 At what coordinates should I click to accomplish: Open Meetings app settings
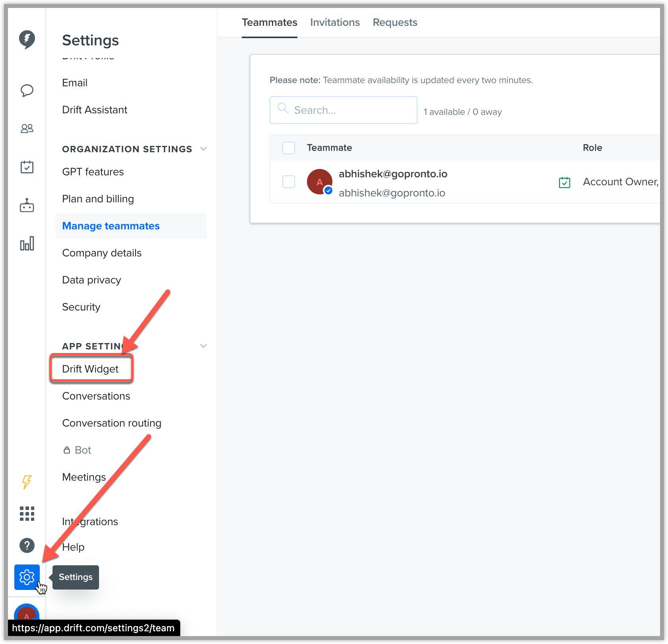click(x=84, y=477)
